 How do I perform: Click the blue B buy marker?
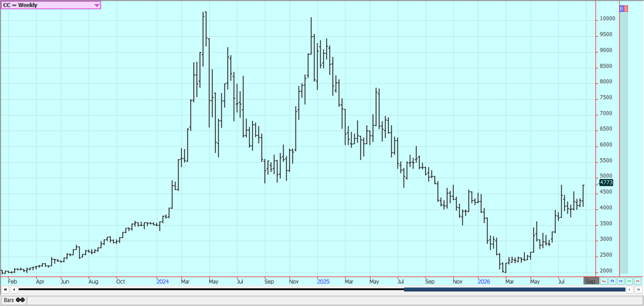(621, 8)
